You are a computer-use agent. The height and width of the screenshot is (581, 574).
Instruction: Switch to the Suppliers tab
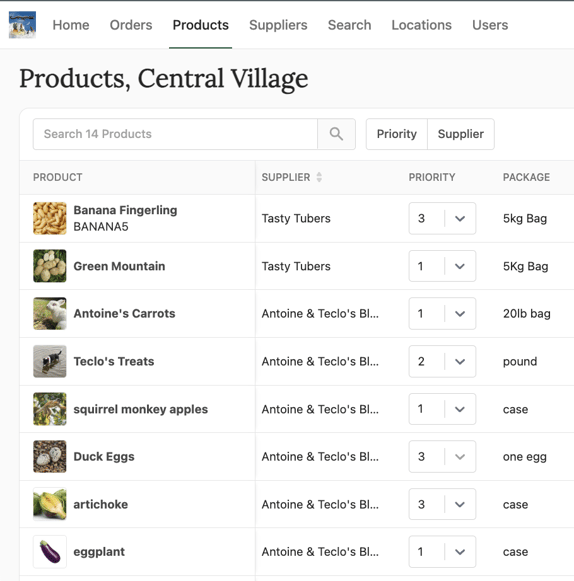(x=278, y=25)
